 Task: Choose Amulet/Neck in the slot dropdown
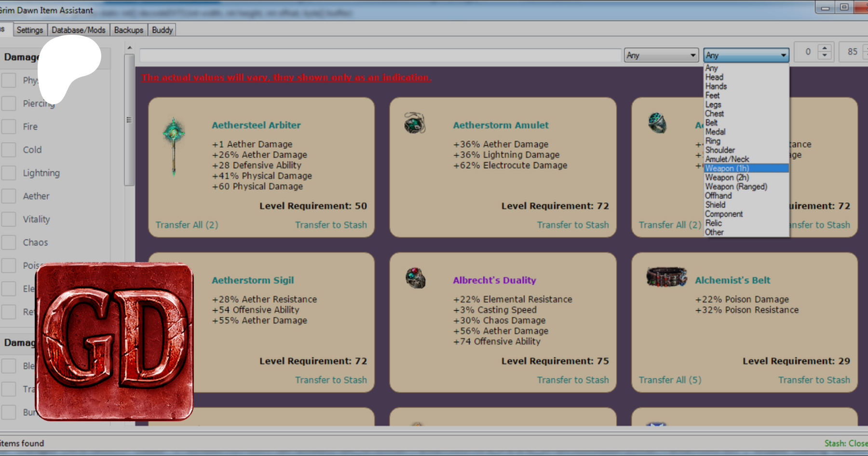(x=727, y=159)
